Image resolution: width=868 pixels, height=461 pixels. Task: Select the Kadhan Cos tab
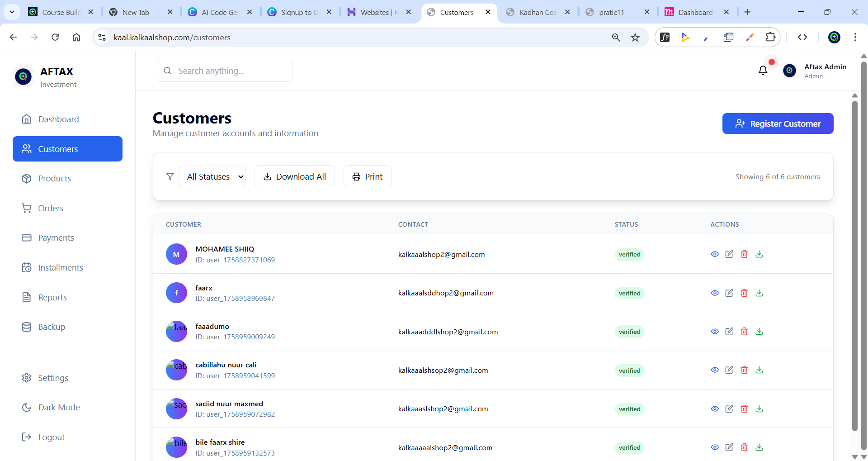click(537, 12)
